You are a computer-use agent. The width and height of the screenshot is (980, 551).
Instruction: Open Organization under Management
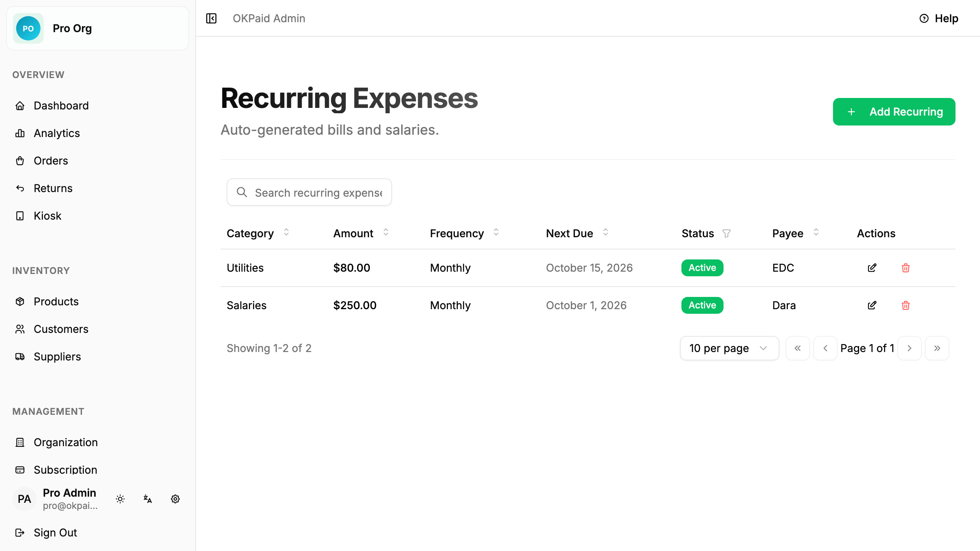pos(98,442)
